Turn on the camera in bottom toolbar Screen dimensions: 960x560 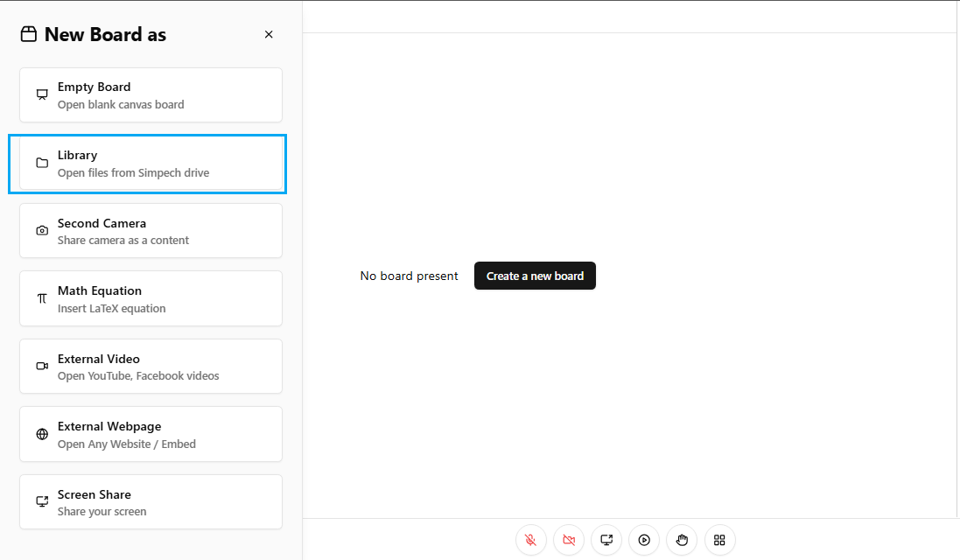pos(569,540)
